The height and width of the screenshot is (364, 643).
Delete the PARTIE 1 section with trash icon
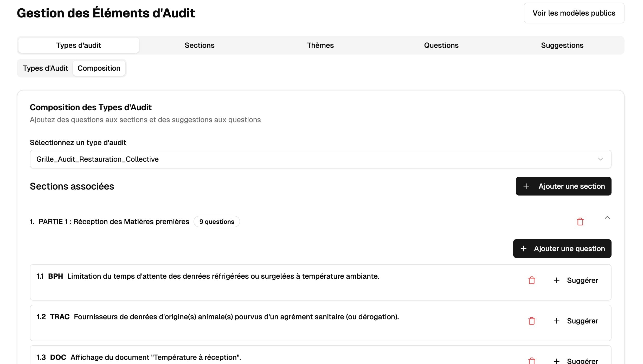580,222
